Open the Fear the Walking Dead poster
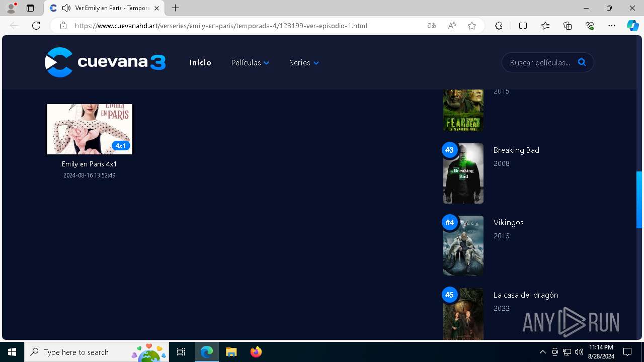This screenshot has width=644, height=362. tap(463, 110)
